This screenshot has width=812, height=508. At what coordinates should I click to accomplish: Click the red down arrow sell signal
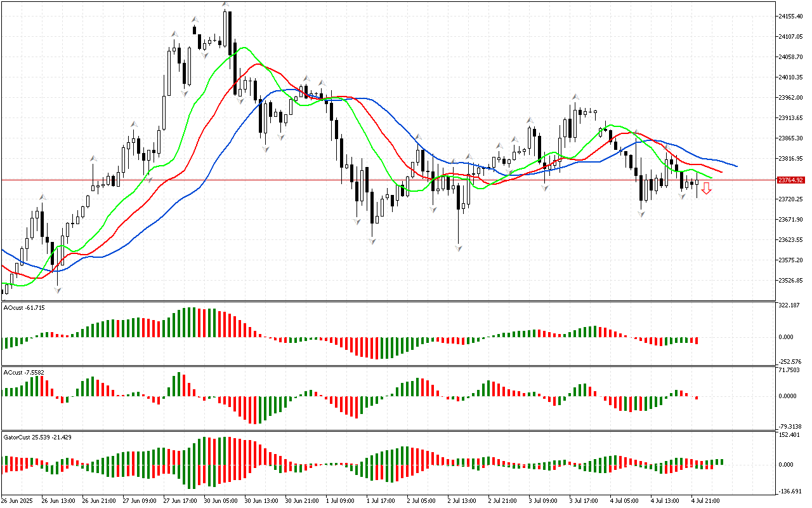point(706,188)
